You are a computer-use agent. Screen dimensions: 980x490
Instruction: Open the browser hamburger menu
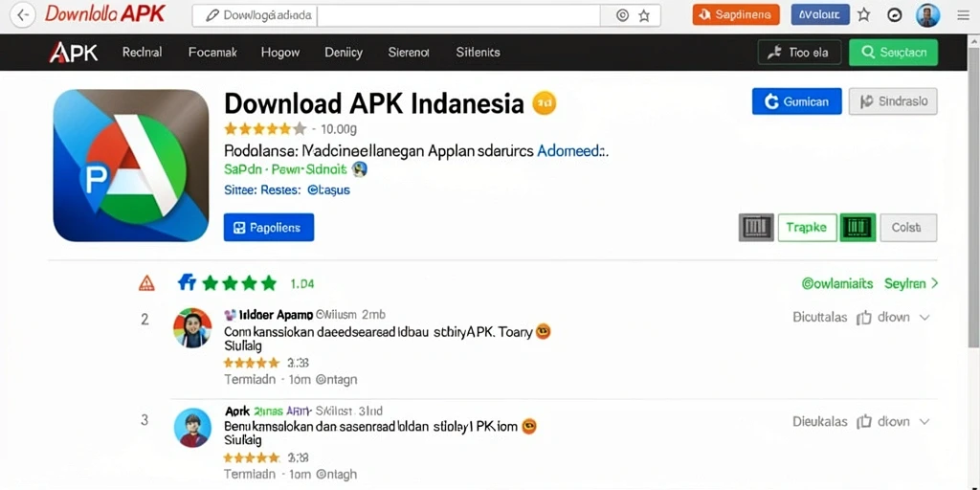click(x=963, y=15)
